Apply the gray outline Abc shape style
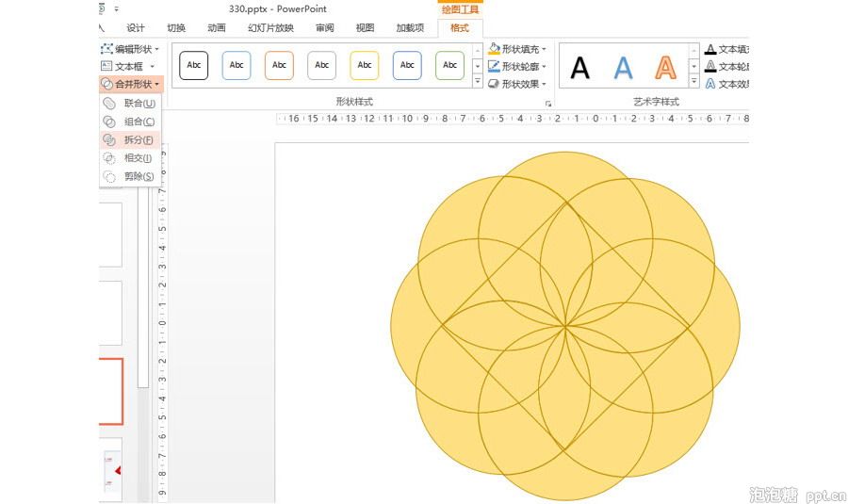 tap(322, 65)
